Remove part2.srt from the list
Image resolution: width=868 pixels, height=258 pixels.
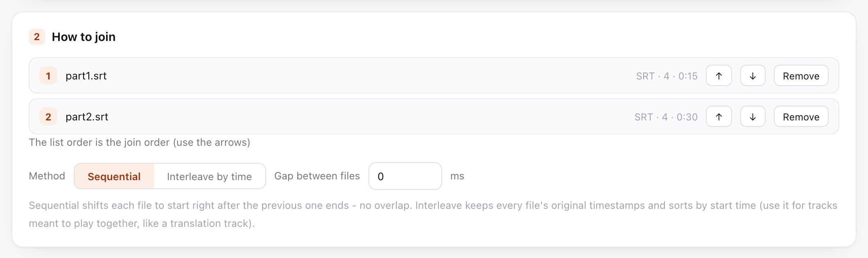801,117
